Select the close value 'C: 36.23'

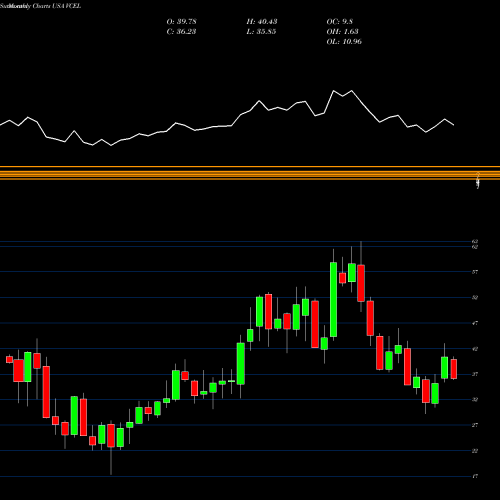[181, 32]
